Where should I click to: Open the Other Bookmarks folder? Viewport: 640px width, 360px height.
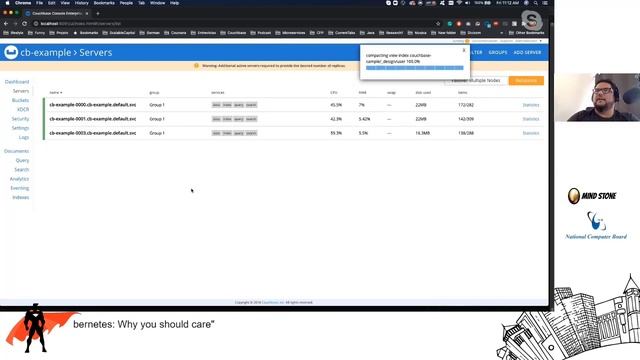point(527,33)
